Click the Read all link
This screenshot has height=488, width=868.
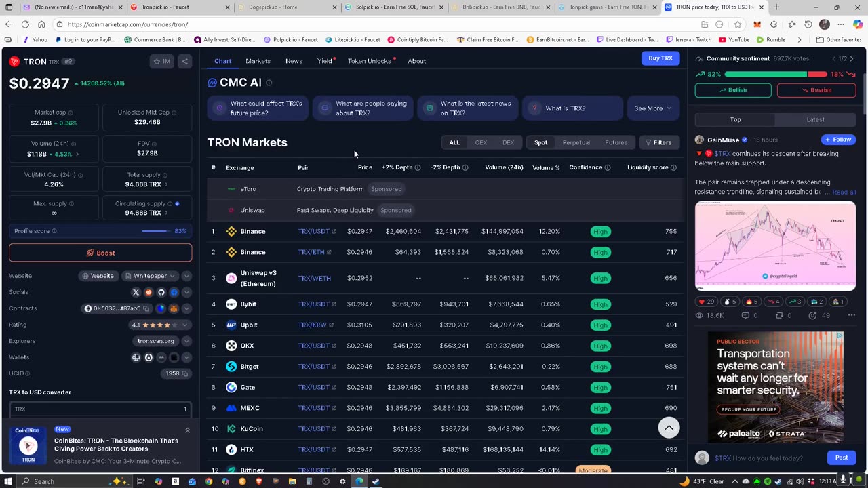click(844, 192)
